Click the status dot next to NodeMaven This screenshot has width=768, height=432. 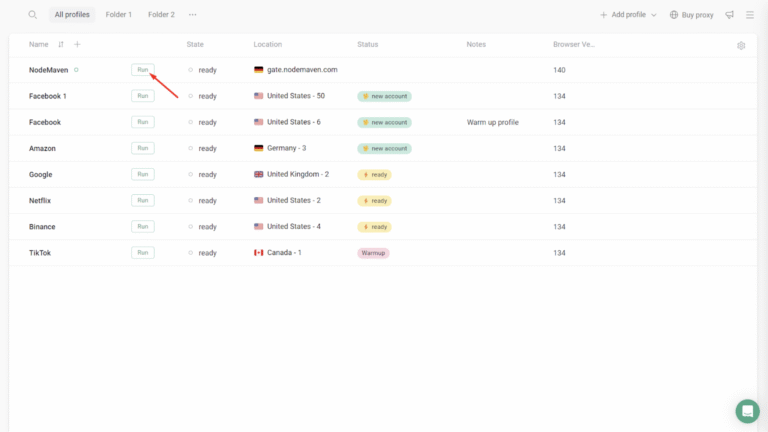coord(76,70)
